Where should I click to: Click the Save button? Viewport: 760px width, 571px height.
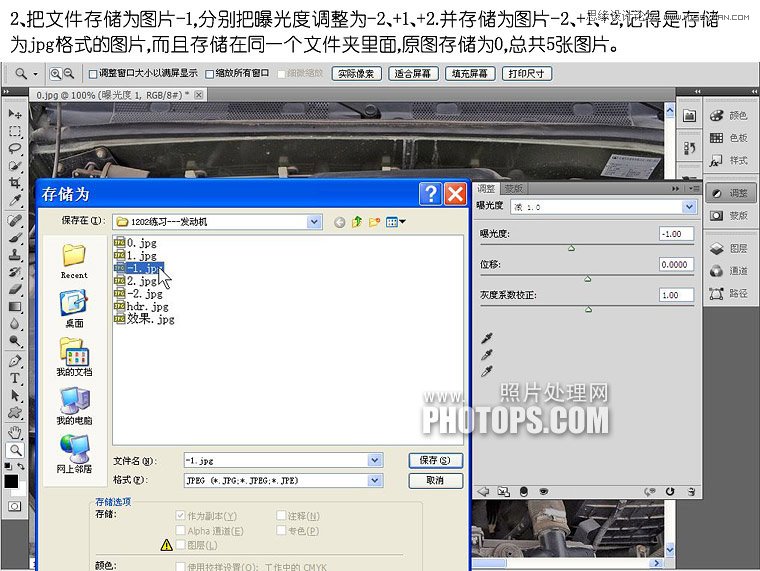435,460
